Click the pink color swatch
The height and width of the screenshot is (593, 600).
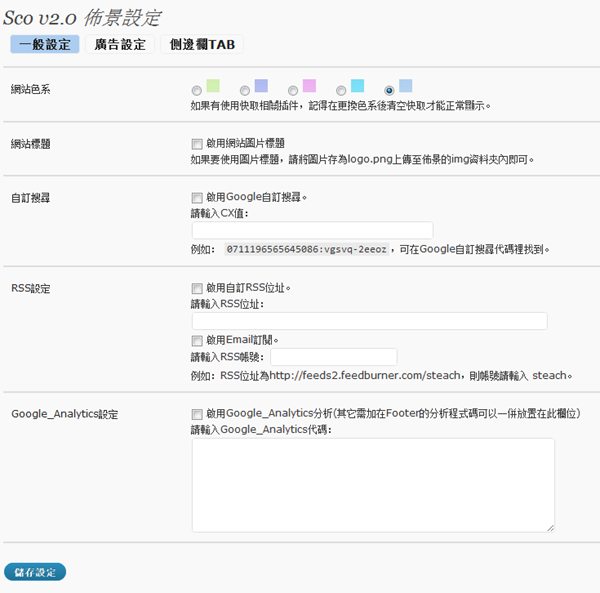pyautogui.click(x=309, y=85)
